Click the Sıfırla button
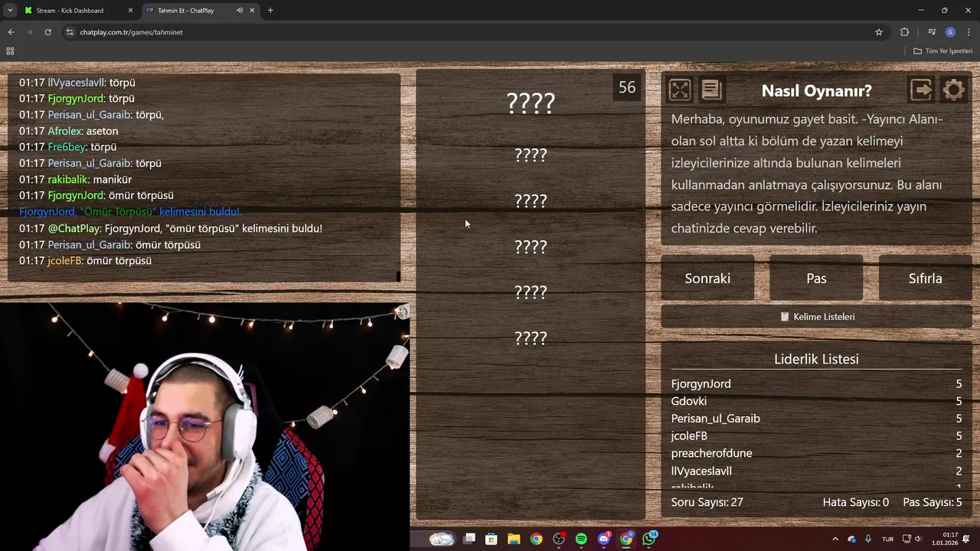Screen dimensions: 980x551 pos(925,279)
